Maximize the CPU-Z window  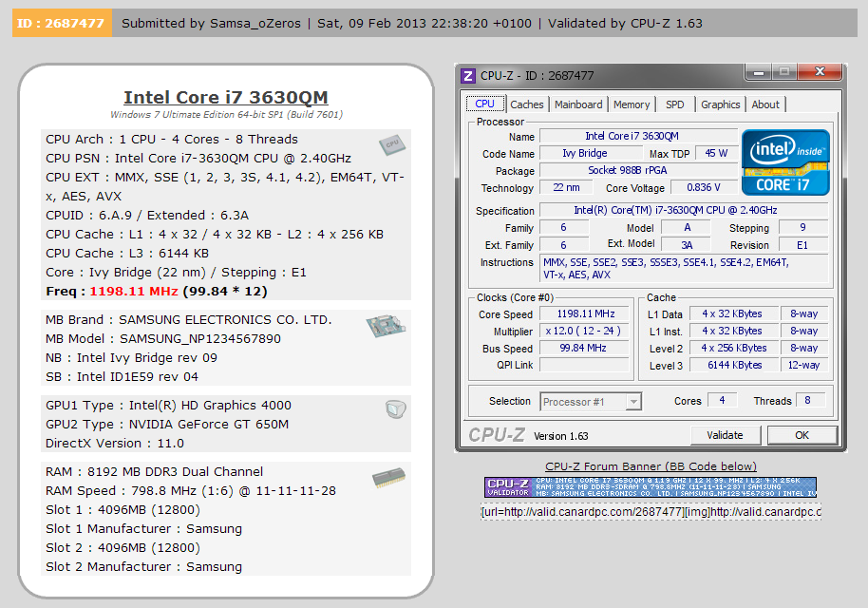coord(783,72)
